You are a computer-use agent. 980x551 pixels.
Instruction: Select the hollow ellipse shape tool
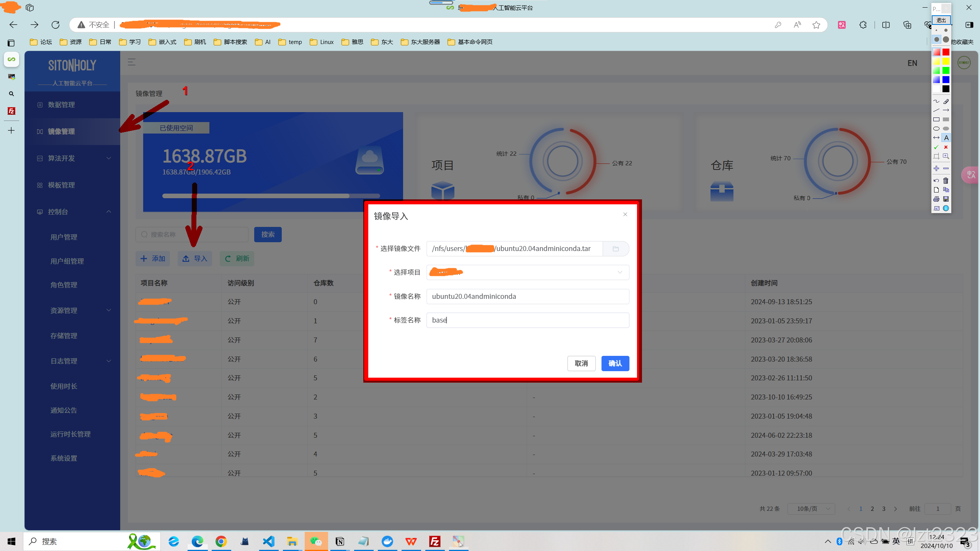coord(936,129)
